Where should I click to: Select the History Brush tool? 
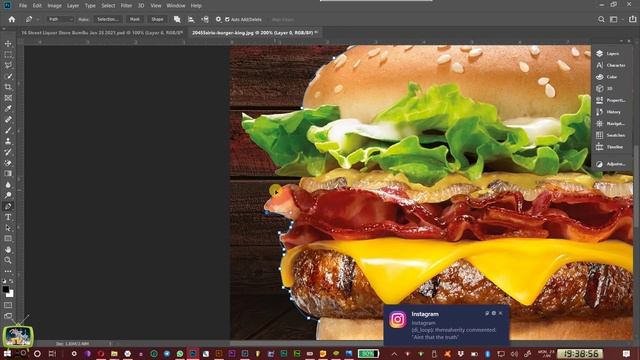point(8,152)
